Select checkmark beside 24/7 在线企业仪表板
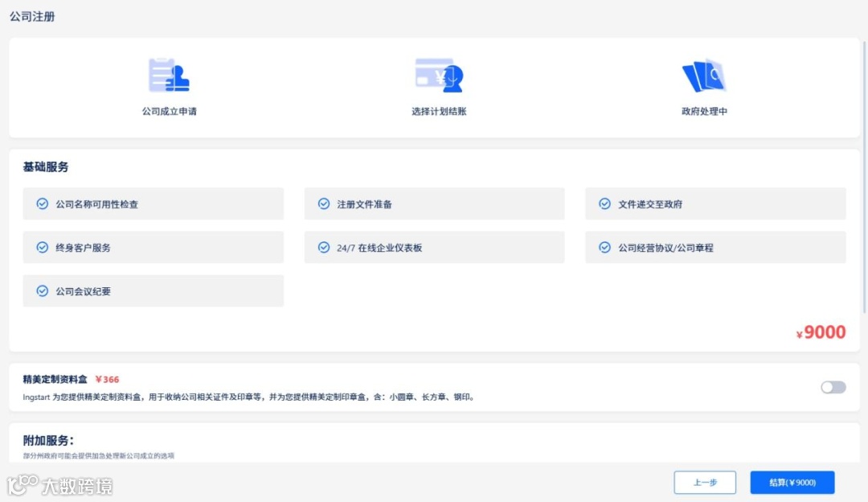Viewport: 868px width, 502px height. click(324, 247)
